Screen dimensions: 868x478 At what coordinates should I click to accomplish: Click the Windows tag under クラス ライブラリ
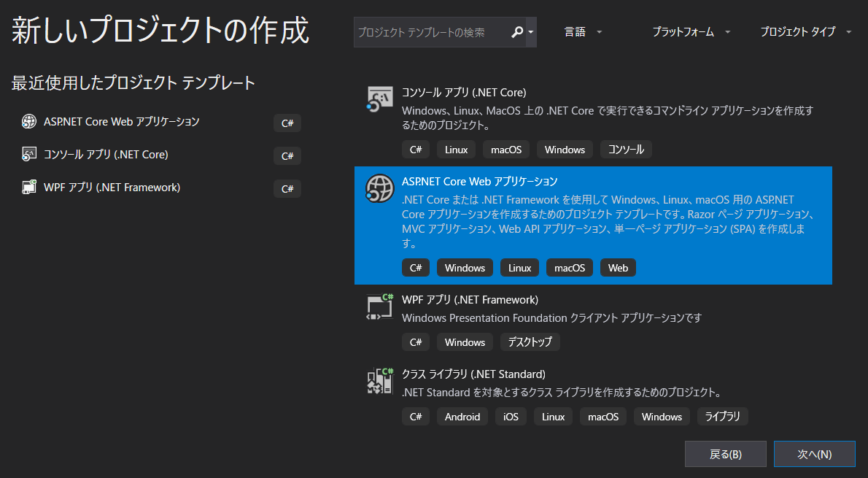tap(662, 417)
